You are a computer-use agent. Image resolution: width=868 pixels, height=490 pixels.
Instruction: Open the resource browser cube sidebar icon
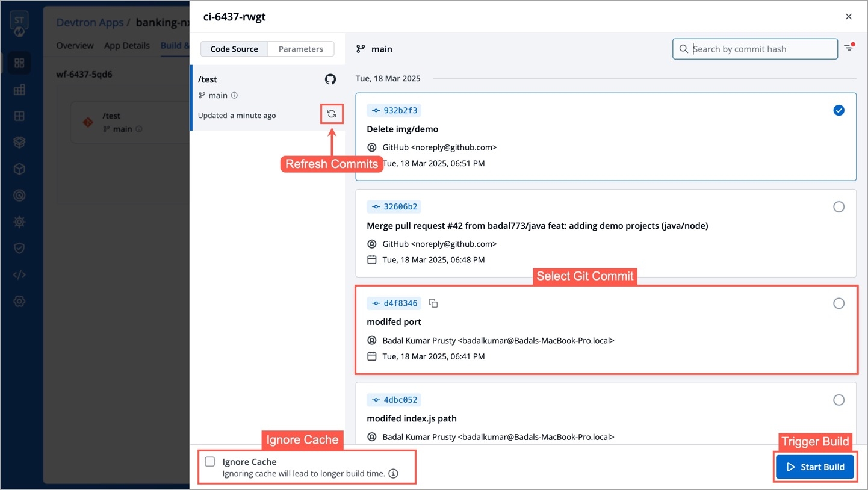[19, 169]
